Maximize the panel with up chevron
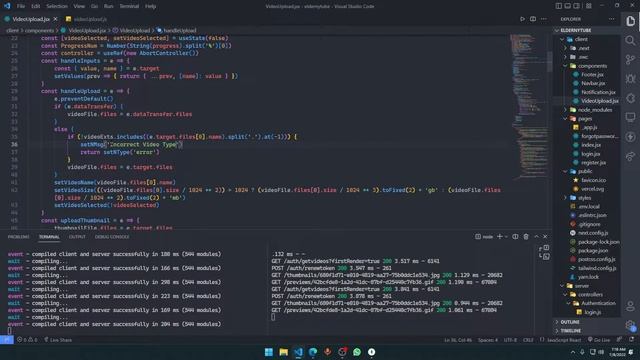Viewport: 640px width, 360px height. point(536,237)
